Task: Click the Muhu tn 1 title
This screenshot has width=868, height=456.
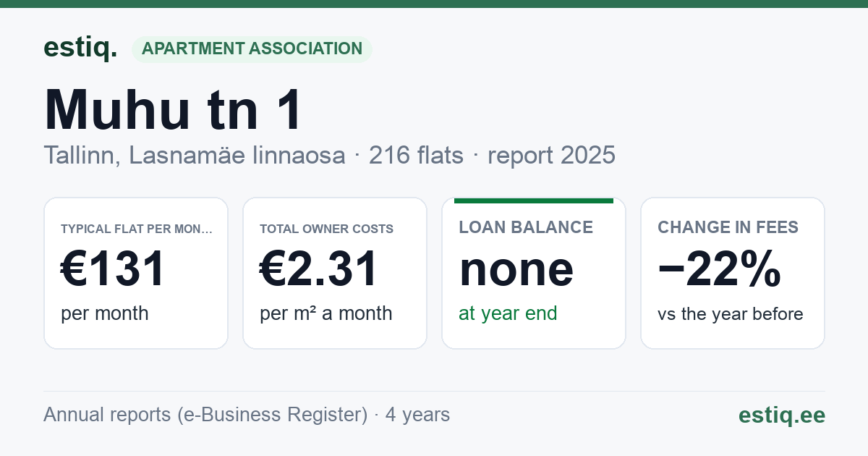Action: tap(174, 110)
